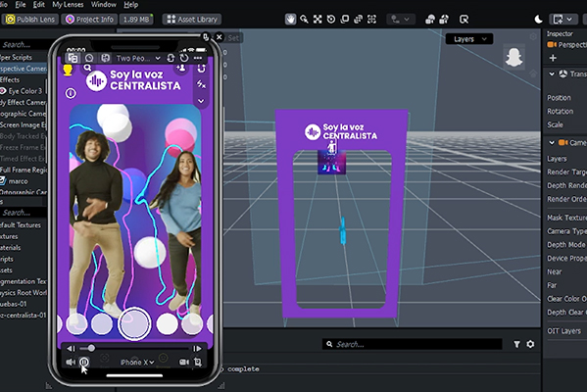Click the frame-selection expand arrows icon
The width and height of the screenshot is (587, 392).
318,19
